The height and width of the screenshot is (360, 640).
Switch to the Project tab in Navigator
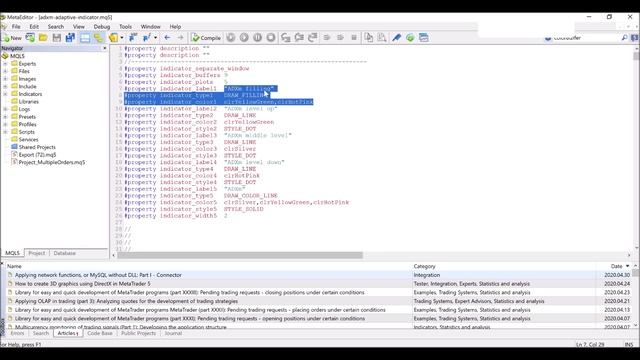(36, 253)
